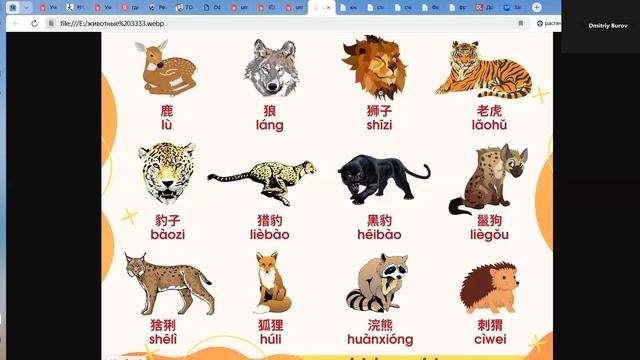Viewport: 640px width, 360px height.
Task: Click the sitting fox illustration
Action: pyautogui.click(x=272, y=283)
